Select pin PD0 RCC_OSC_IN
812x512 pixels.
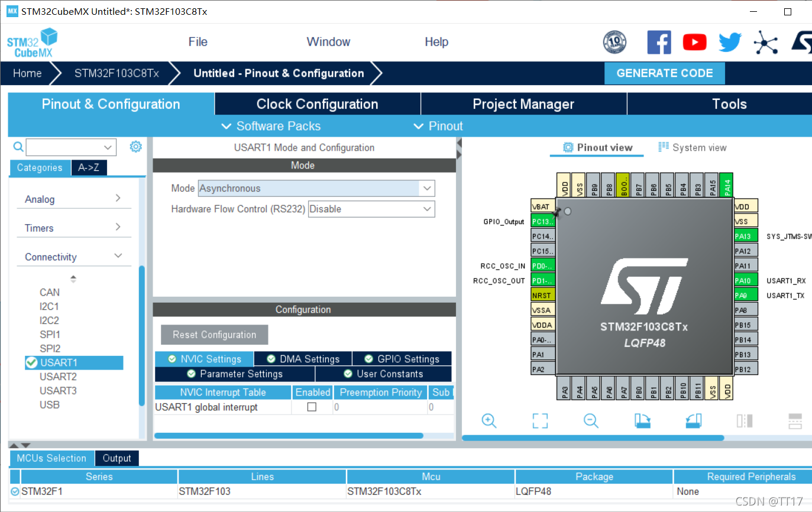coord(543,266)
